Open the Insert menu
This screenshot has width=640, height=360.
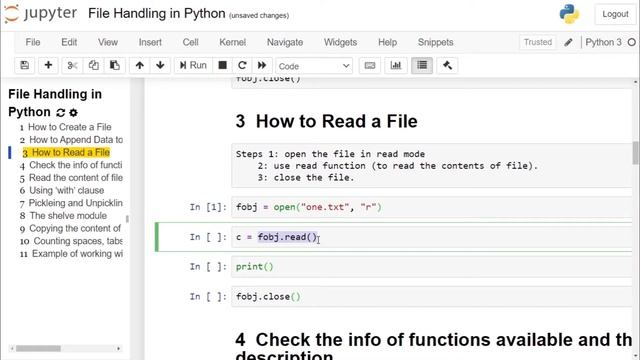point(150,42)
